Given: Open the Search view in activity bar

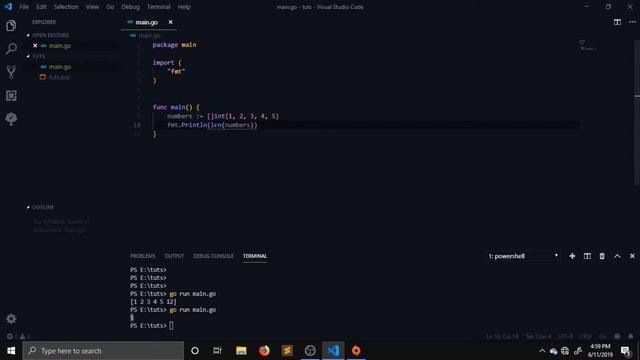Looking at the screenshot, I should click(x=11, y=49).
